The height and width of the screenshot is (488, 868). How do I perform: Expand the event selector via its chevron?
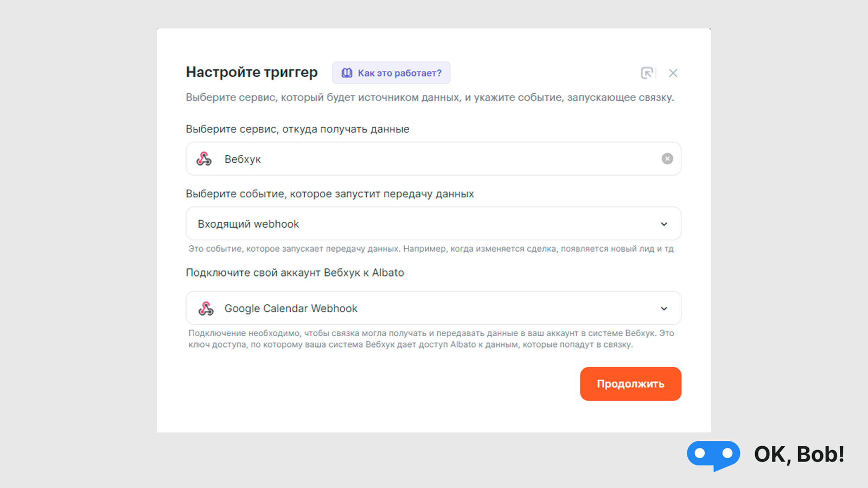coord(664,223)
